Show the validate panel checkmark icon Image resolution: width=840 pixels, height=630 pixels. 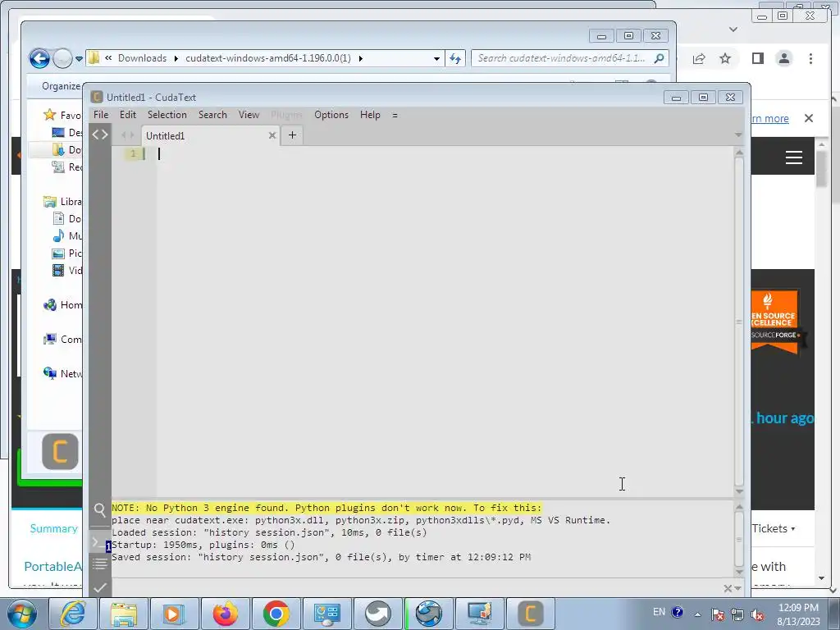click(99, 587)
